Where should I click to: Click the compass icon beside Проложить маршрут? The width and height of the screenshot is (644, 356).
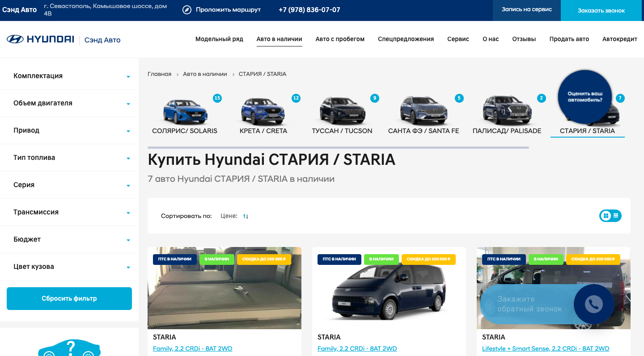(187, 10)
